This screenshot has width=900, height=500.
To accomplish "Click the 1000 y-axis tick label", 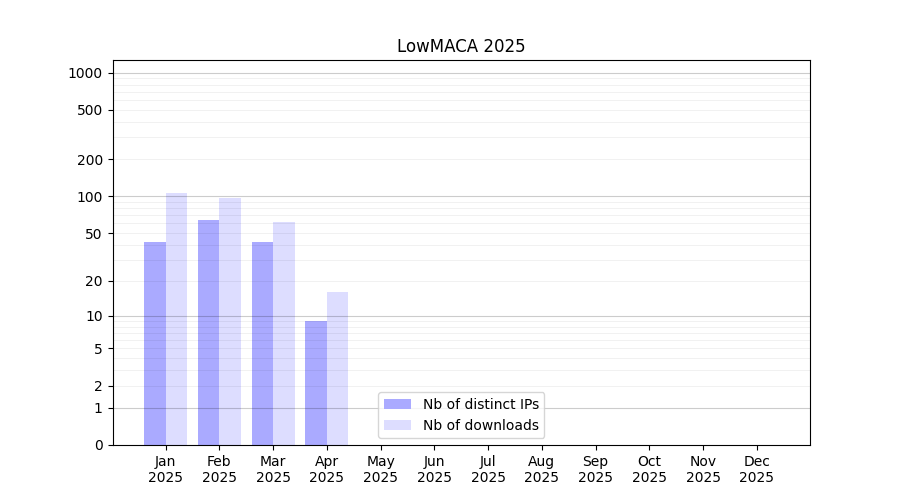I will [x=85, y=73].
